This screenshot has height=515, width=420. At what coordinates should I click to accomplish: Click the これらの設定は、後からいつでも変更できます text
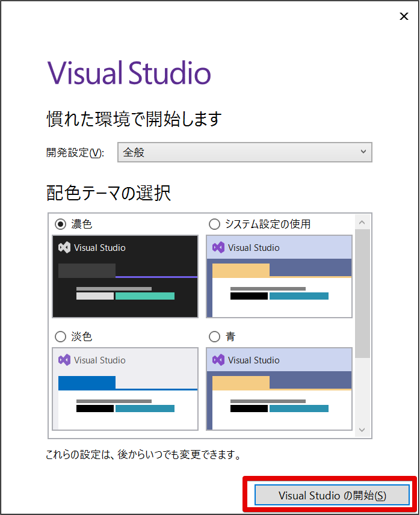coord(144,455)
